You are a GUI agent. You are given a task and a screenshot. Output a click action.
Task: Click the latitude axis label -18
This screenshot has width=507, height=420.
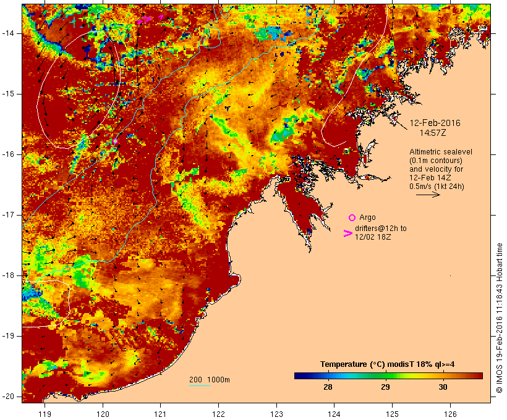point(8,275)
